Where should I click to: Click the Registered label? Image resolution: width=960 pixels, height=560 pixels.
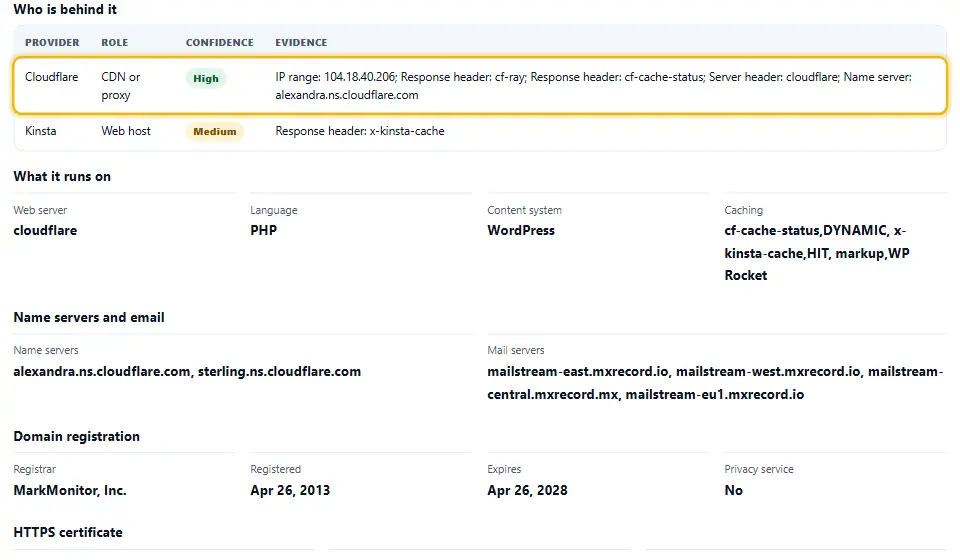coord(276,469)
